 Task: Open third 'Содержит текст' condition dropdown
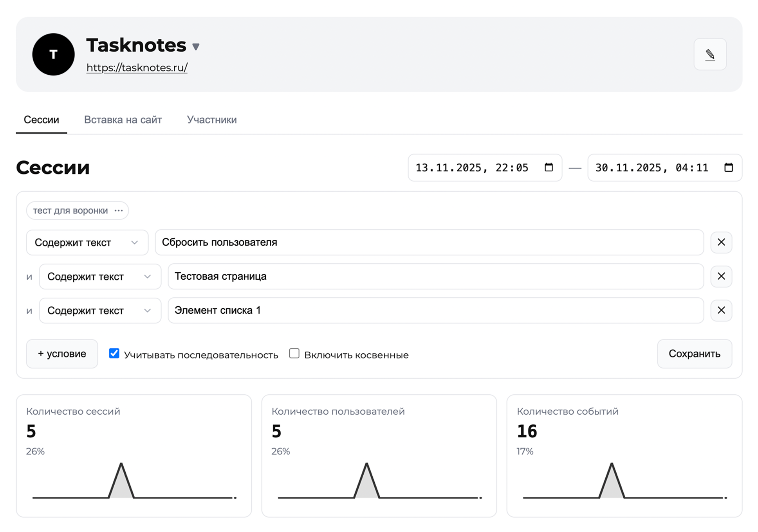pos(100,311)
